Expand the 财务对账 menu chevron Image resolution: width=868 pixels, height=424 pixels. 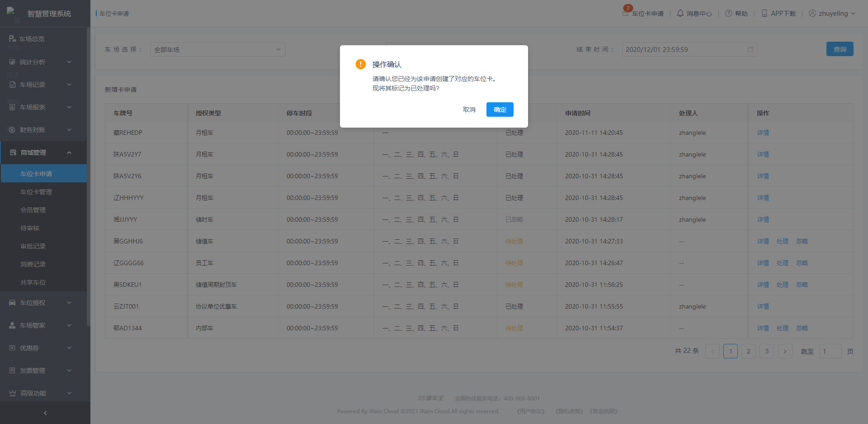click(x=69, y=130)
